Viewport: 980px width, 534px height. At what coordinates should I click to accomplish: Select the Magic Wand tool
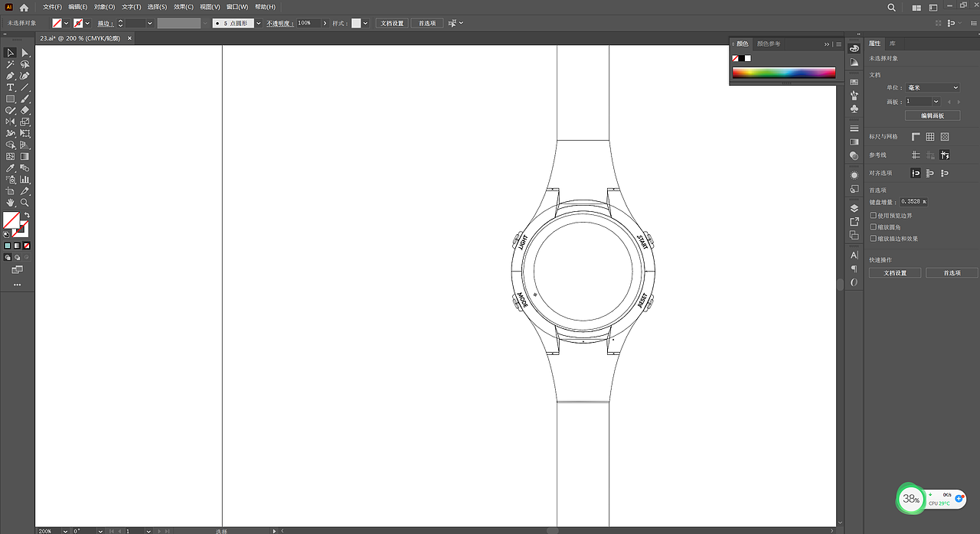click(x=11, y=64)
